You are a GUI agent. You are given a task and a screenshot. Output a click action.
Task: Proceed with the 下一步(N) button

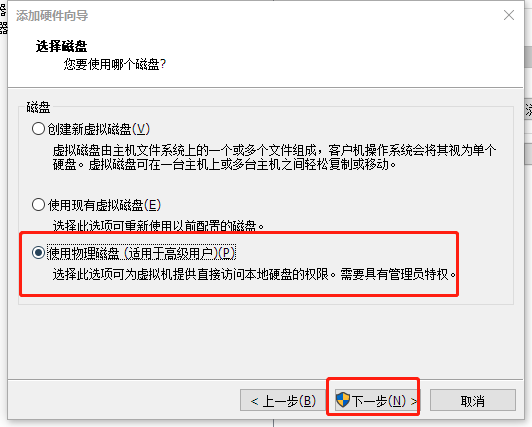[377, 401]
